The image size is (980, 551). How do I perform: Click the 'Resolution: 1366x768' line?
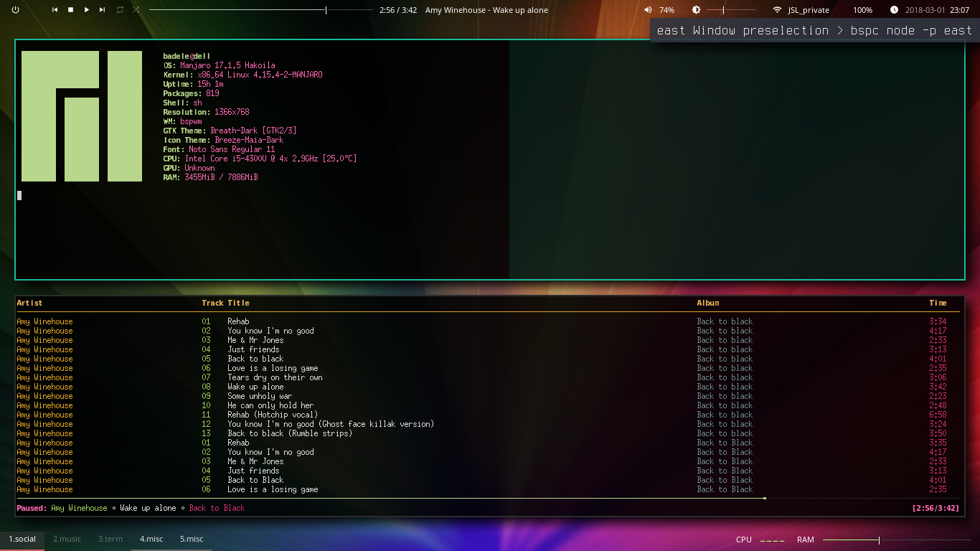click(206, 112)
